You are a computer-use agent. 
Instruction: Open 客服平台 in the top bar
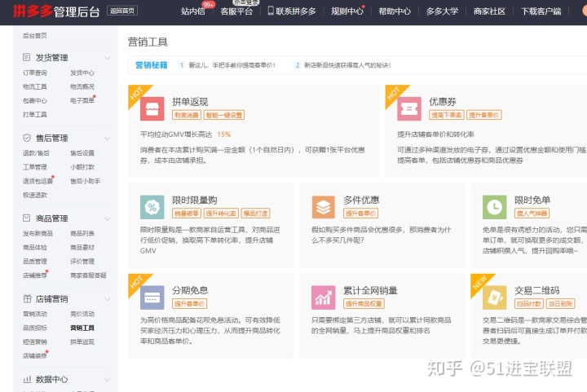tap(236, 11)
